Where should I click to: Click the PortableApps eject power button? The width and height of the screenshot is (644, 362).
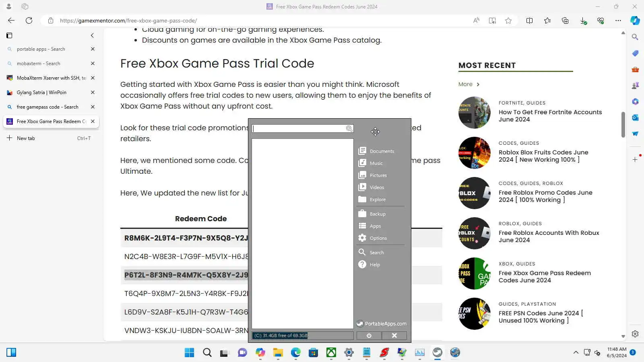tap(369, 335)
